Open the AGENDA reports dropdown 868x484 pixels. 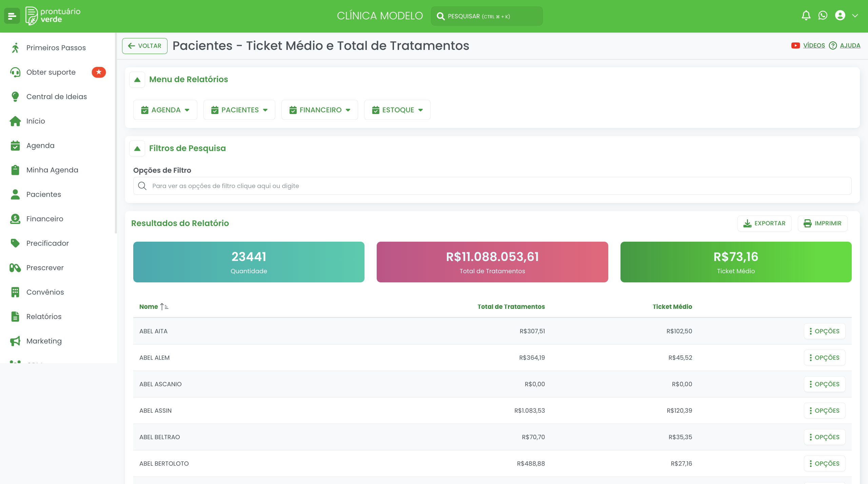(x=165, y=110)
